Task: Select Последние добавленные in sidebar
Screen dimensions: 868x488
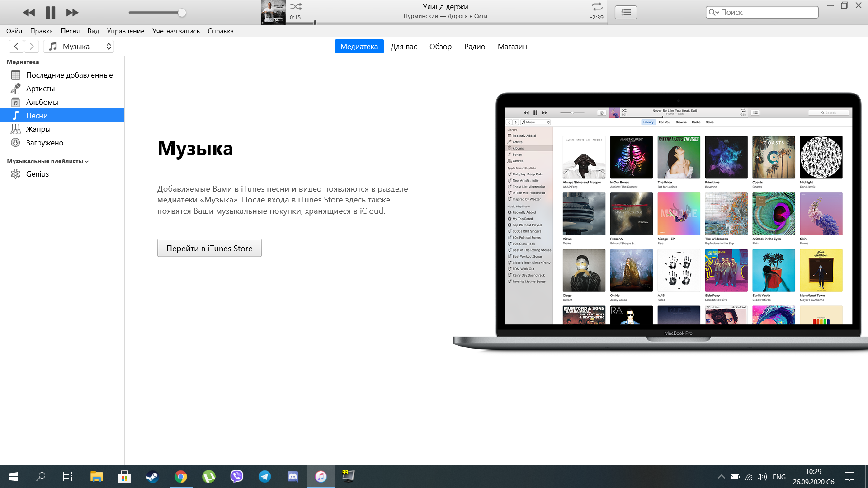Action: click(x=62, y=75)
